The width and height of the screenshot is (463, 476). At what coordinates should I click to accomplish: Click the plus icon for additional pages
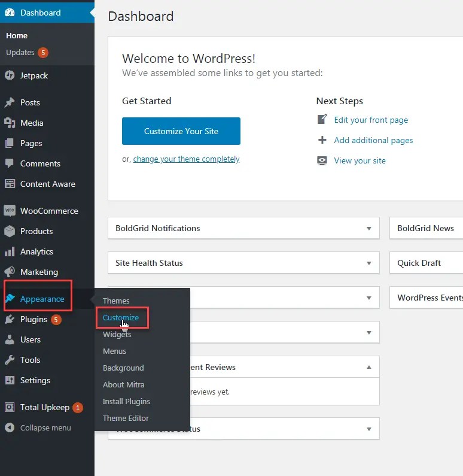(x=322, y=140)
